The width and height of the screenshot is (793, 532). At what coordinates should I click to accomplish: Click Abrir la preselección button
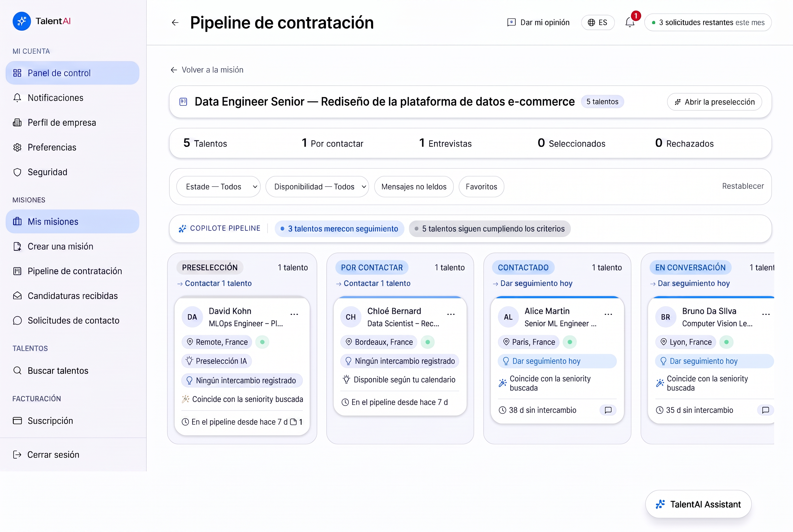[x=714, y=102]
